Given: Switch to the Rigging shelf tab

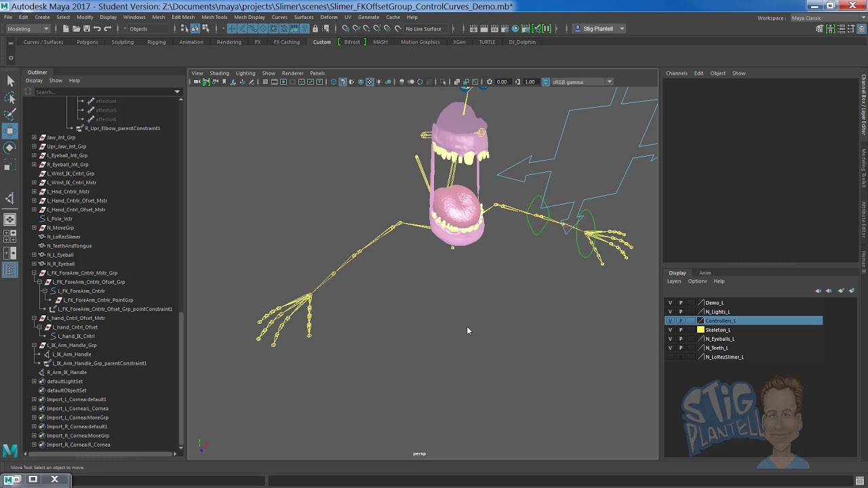Looking at the screenshot, I should (x=156, y=42).
